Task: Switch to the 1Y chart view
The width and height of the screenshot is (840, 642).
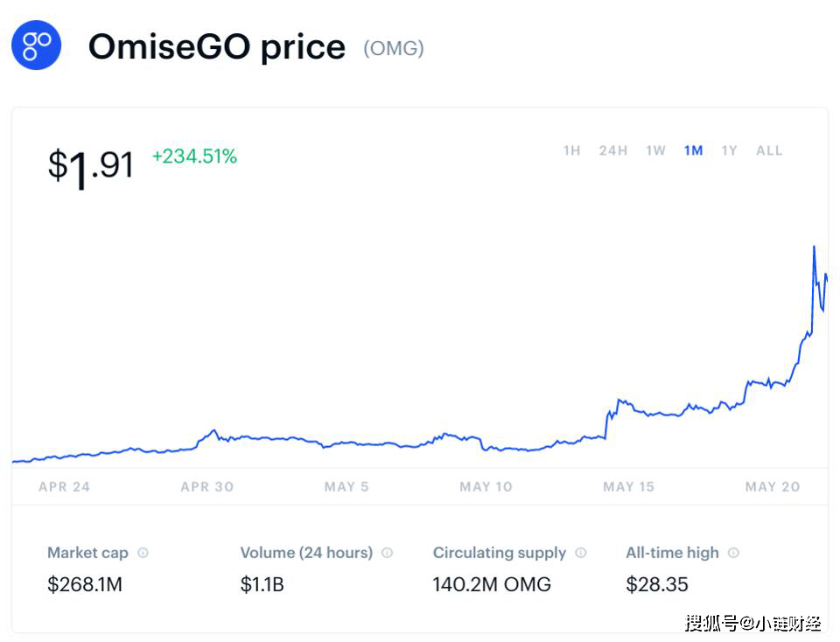Action: (729, 150)
